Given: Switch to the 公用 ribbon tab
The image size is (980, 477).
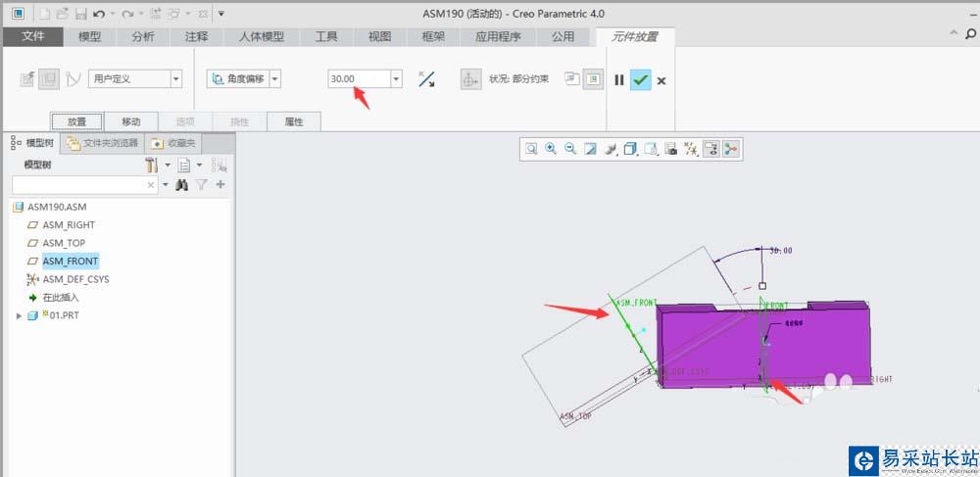Looking at the screenshot, I should tap(563, 37).
